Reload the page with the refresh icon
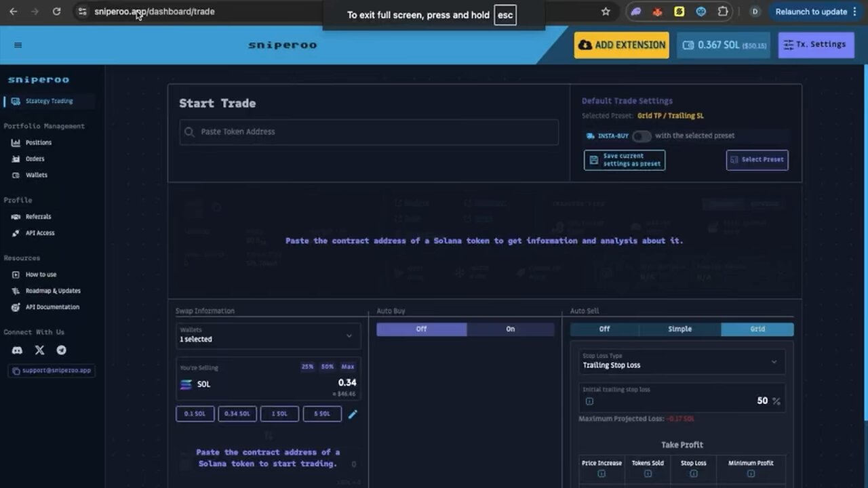The image size is (868, 488). pyautogui.click(x=57, y=12)
